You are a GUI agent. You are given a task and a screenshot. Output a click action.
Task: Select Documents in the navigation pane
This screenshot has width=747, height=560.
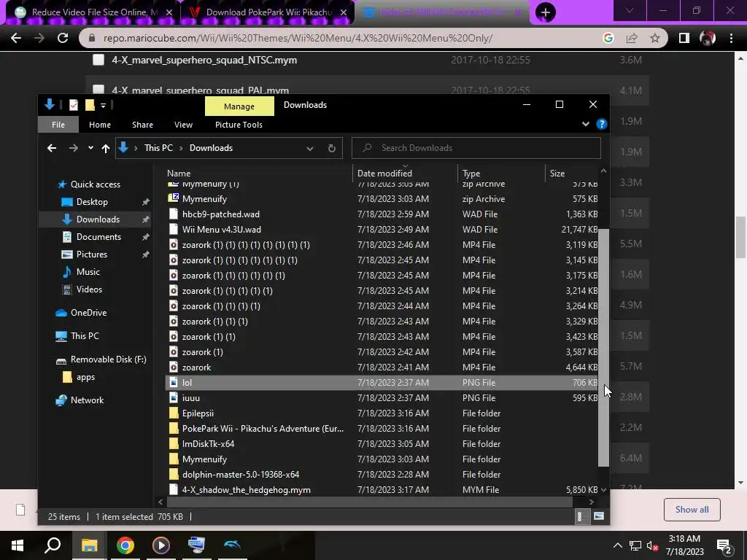coord(98,237)
